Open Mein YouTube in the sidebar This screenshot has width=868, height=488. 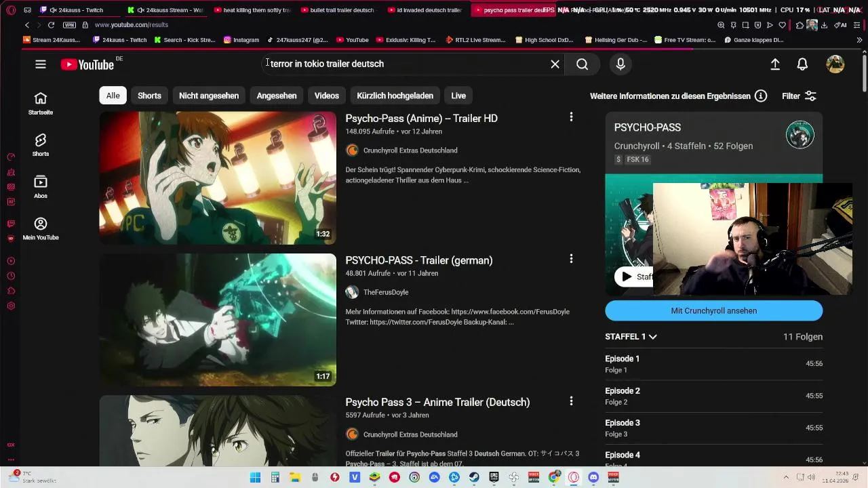pos(41,228)
